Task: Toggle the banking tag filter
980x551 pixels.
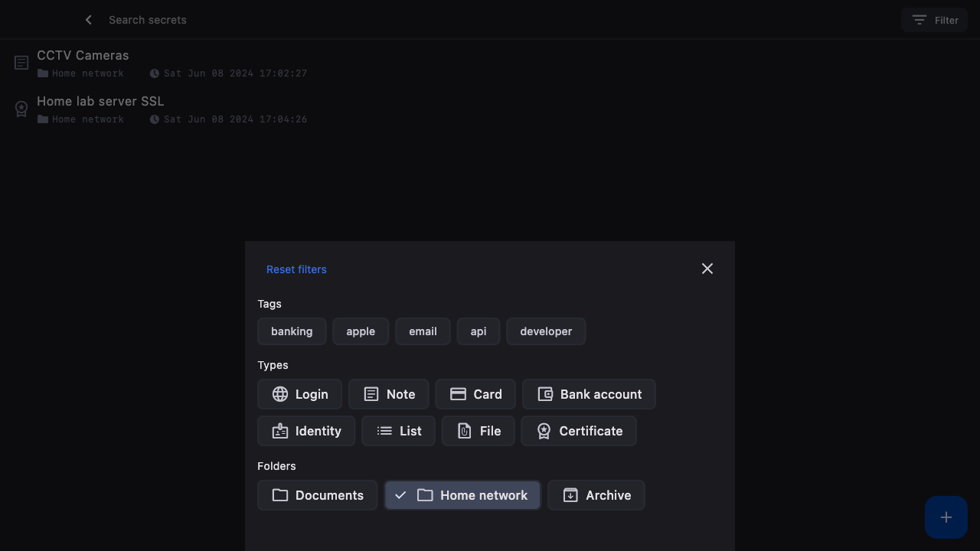Action: point(292,331)
